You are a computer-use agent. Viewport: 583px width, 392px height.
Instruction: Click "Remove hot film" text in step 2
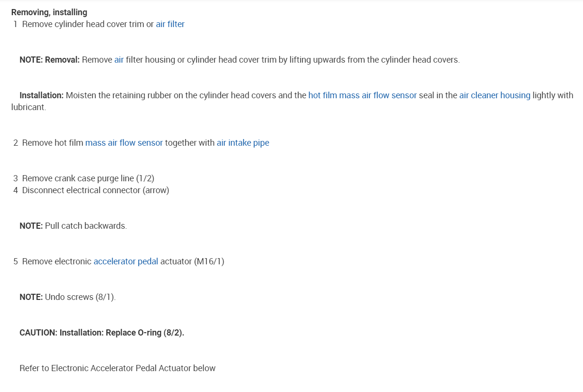[52, 143]
